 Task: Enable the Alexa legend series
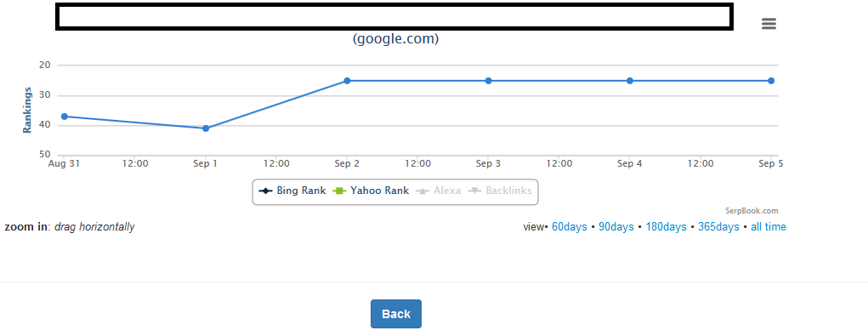click(438, 191)
